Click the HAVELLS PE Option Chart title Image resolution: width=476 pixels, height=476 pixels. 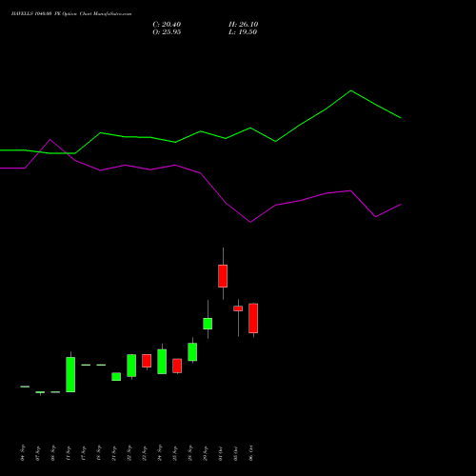pyautogui.click(x=71, y=14)
